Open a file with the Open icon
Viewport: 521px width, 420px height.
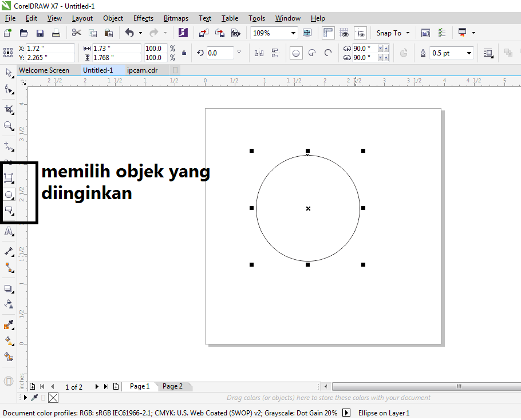pyautogui.click(x=23, y=33)
